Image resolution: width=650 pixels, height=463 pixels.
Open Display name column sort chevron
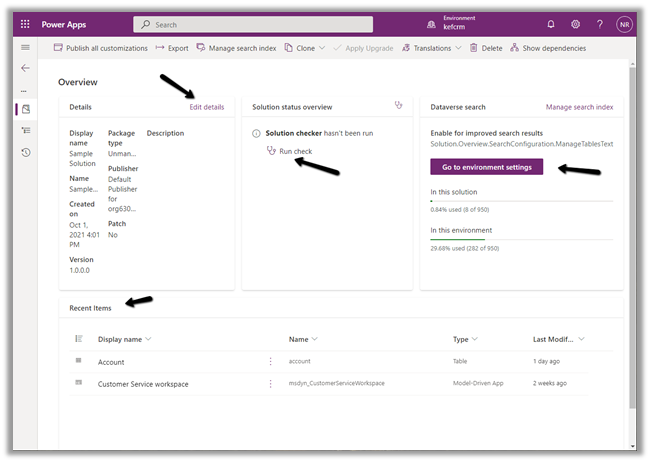148,339
